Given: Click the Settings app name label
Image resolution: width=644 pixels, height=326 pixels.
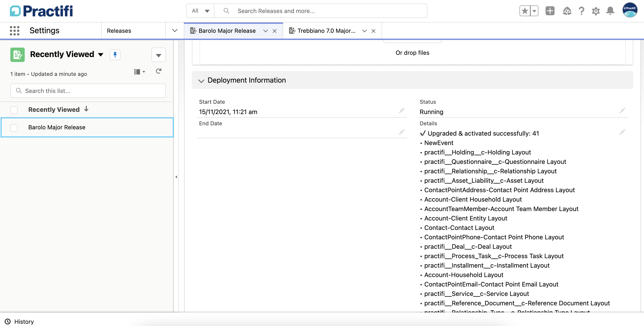Looking at the screenshot, I should click(44, 31).
